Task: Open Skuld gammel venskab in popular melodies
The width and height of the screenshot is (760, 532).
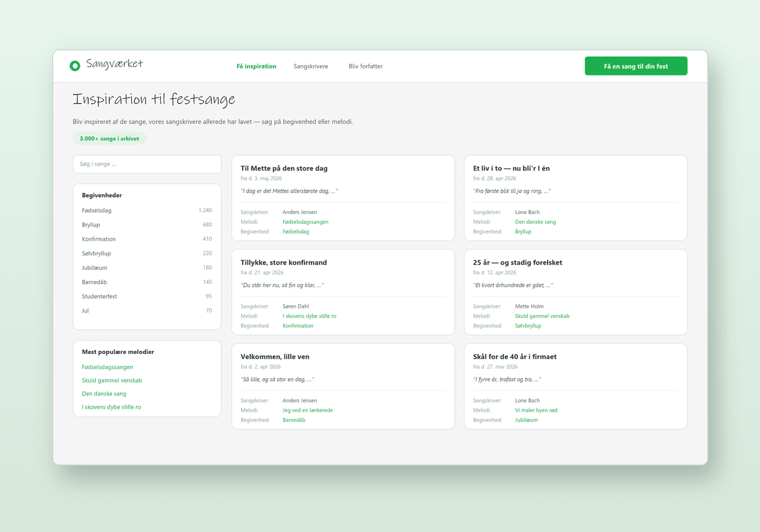Action: tap(112, 380)
